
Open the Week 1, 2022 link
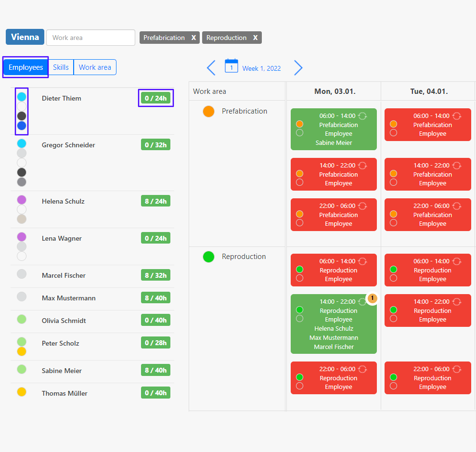click(261, 68)
